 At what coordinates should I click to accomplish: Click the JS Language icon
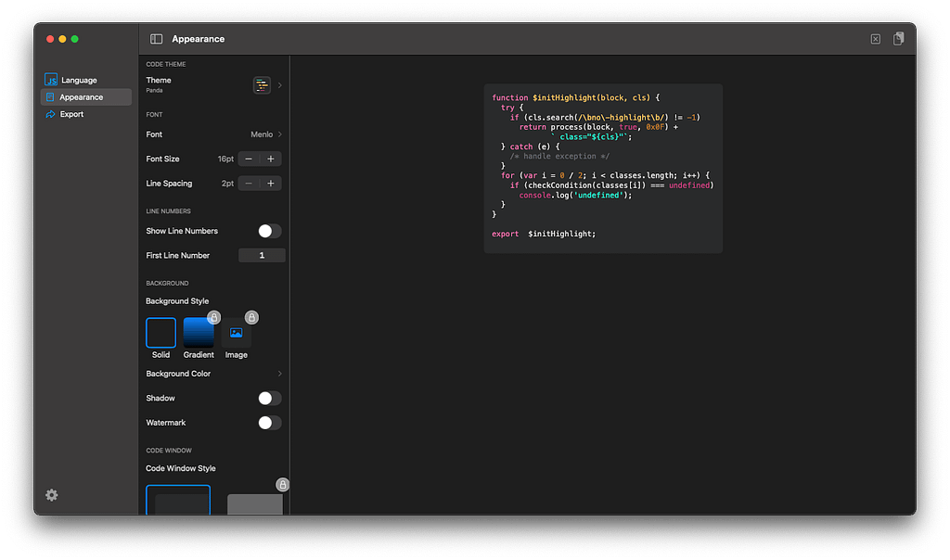click(51, 80)
